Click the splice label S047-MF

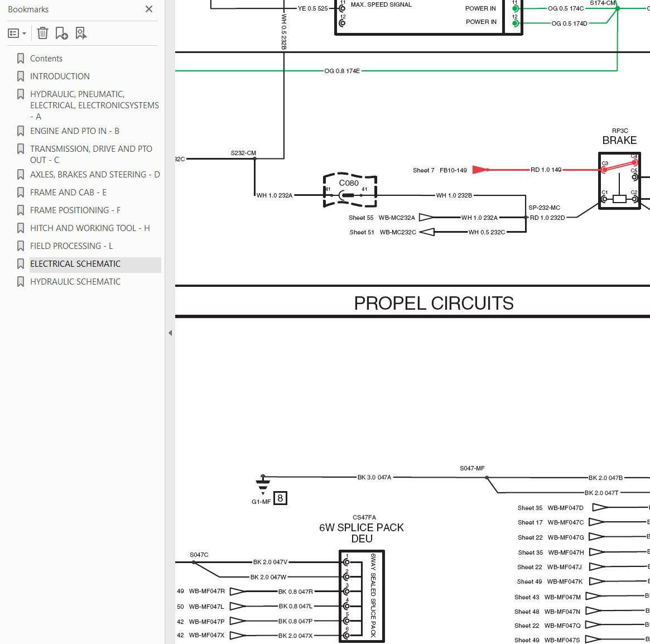click(472, 468)
